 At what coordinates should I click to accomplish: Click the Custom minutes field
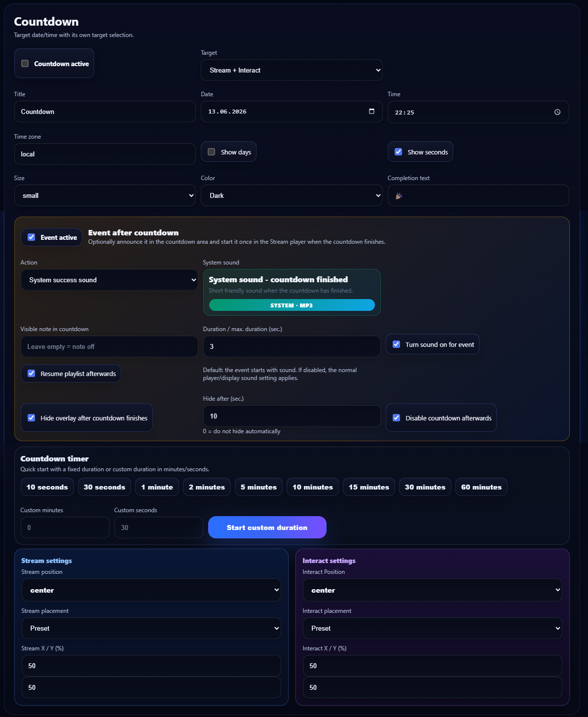65,528
